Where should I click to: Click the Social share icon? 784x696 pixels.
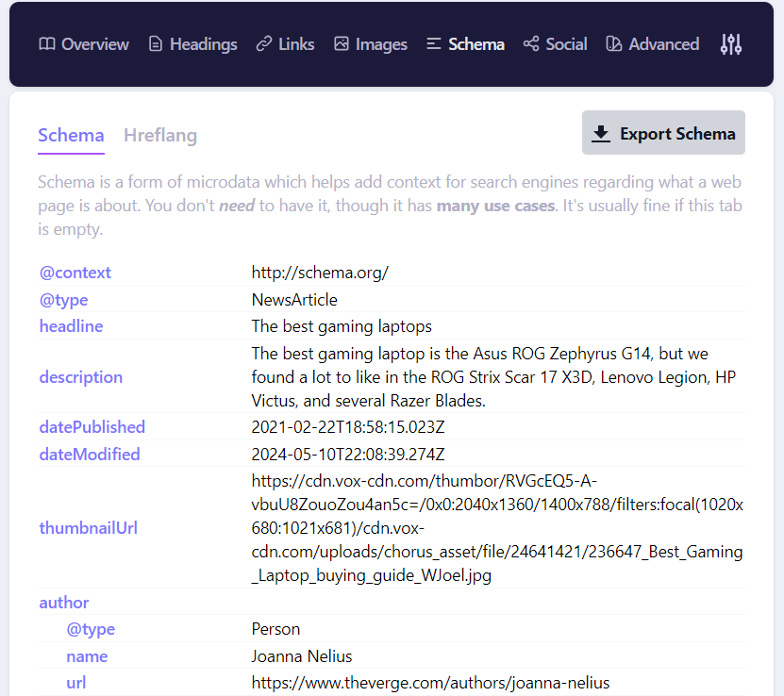click(x=531, y=44)
